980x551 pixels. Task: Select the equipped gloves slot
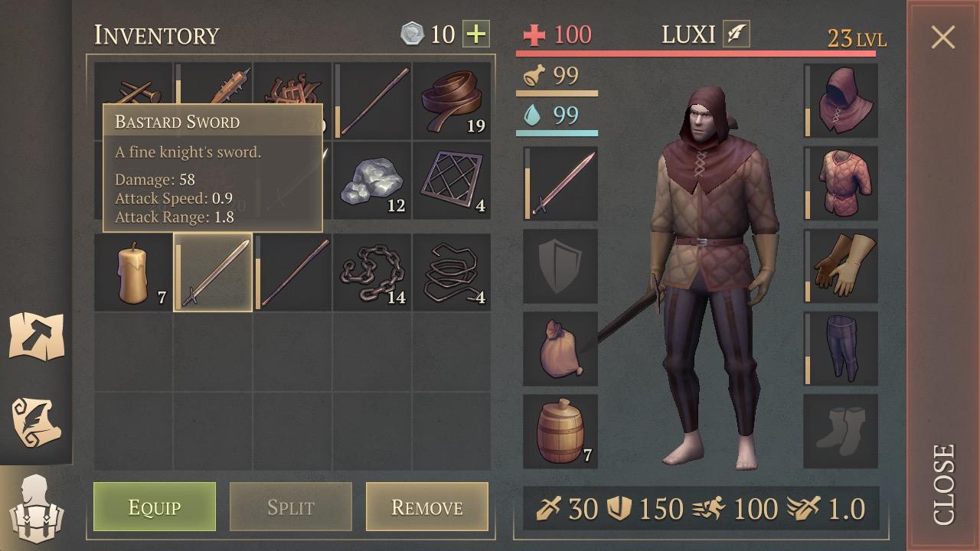pyautogui.click(x=841, y=266)
